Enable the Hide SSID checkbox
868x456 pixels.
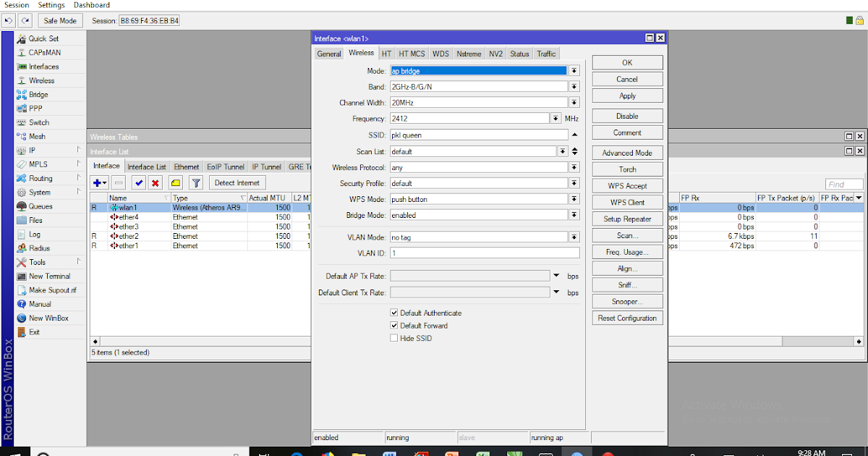394,338
